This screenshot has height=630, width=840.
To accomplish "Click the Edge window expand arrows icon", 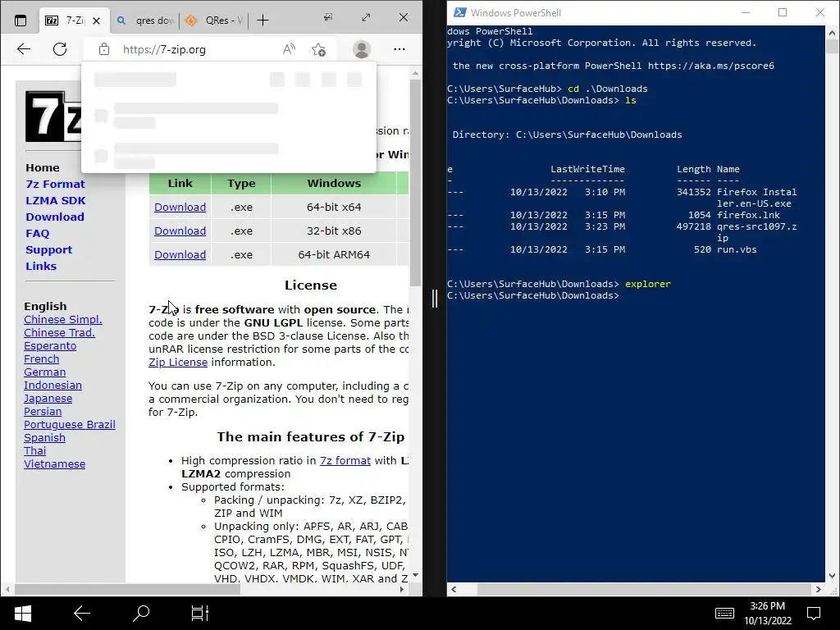I will pyautogui.click(x=366, y=18).
